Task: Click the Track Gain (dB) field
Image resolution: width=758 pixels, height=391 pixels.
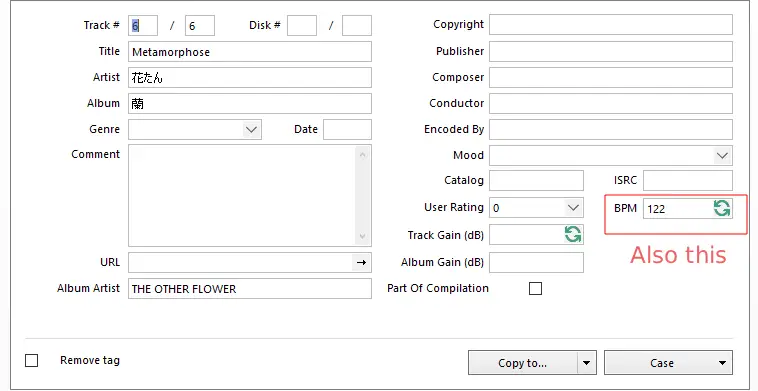Action: (527, 235)
